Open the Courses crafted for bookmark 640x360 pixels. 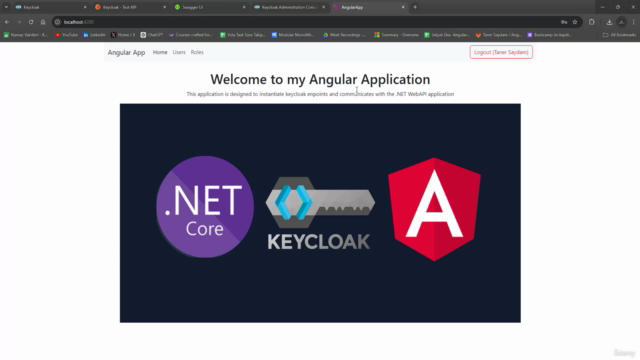(x=191, y=35)
